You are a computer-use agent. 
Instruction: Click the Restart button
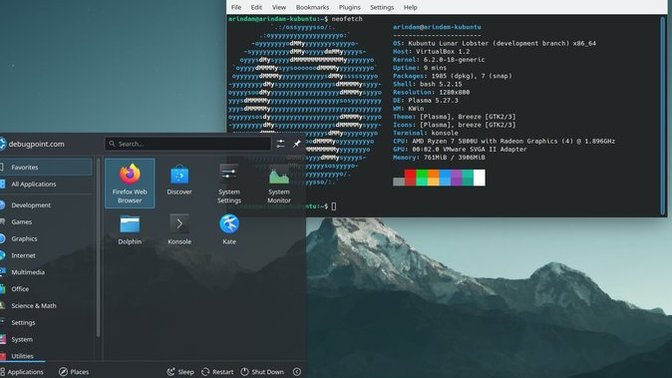pos(218,372)
